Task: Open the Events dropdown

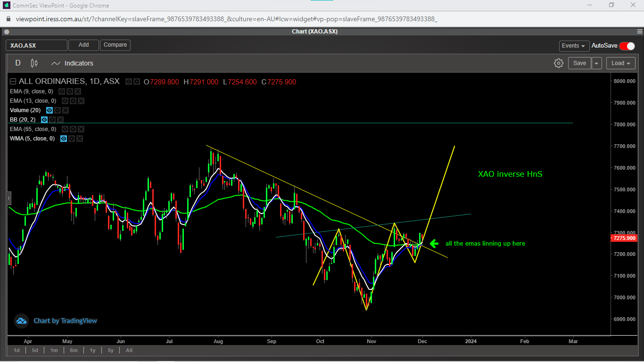Action: pyautogui.click(x=574, y=46)
